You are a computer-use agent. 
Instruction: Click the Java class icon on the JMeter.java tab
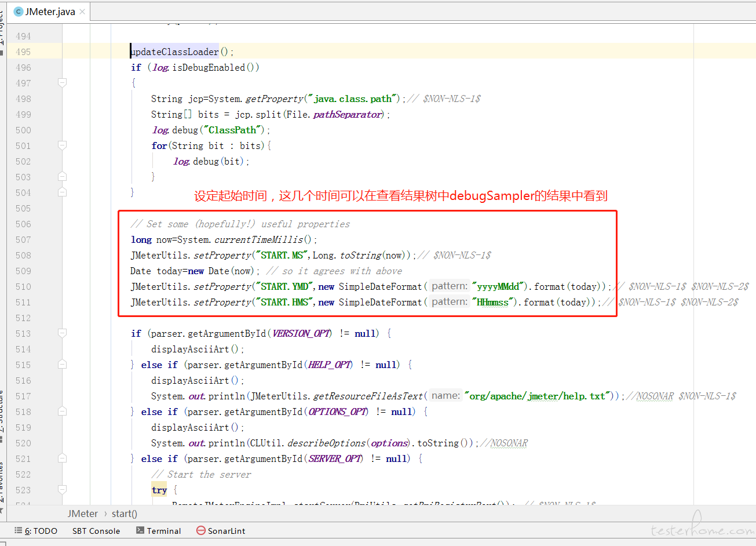coord(19,12)
